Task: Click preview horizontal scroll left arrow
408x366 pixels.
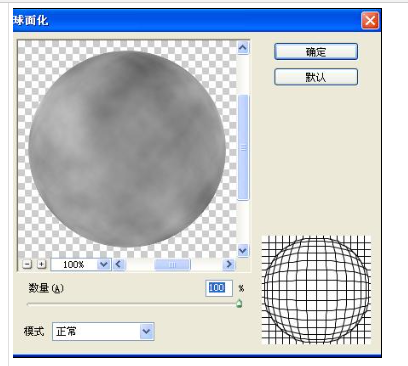Action: [119, 264]
